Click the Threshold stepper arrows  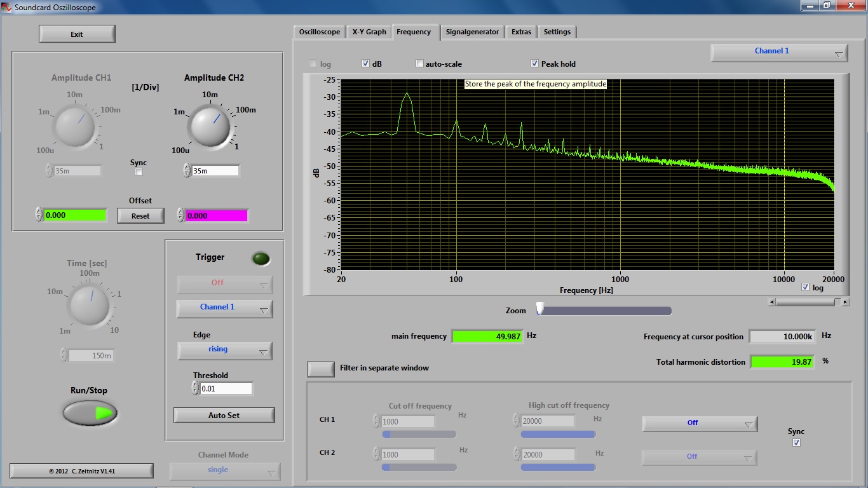pos(196,388)
